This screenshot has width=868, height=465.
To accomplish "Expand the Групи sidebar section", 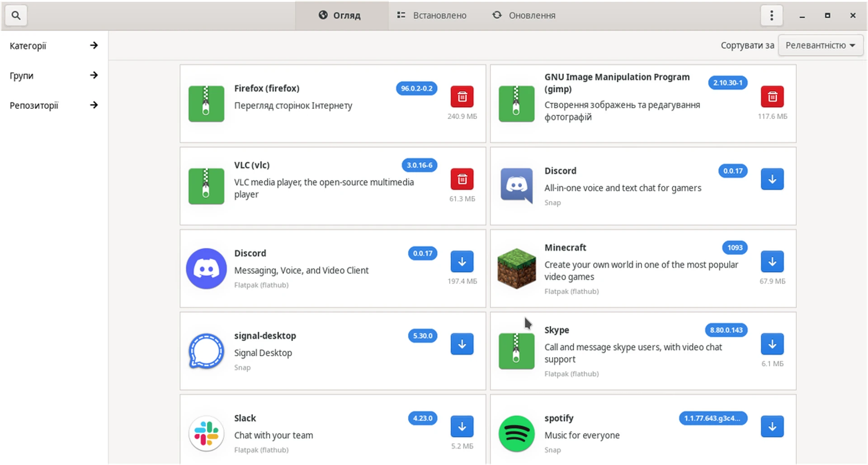I will [54, 75].
